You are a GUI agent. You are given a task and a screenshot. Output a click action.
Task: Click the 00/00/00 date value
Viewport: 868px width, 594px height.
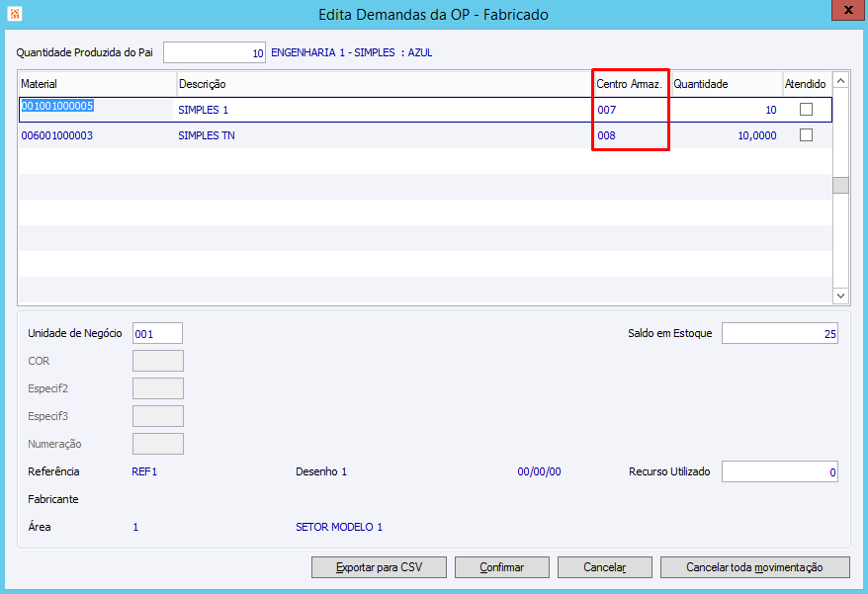(x=539, y=471)
